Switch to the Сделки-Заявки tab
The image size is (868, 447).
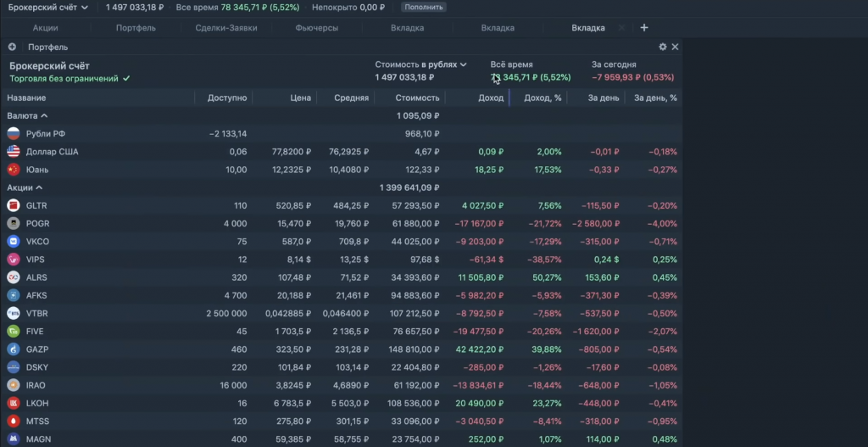coord(225,28)
